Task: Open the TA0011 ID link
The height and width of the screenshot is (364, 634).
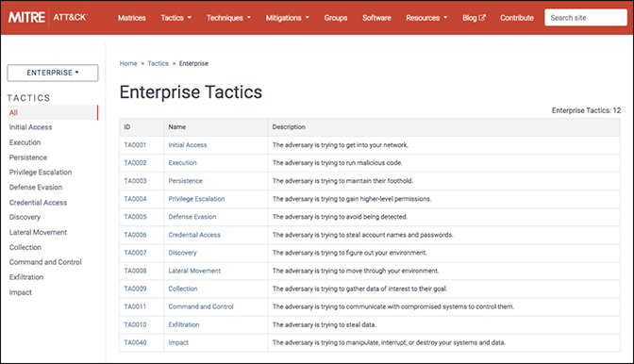Action: click(x=135, y=306)
